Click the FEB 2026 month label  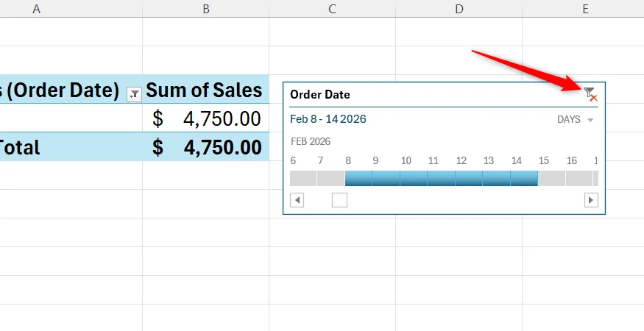tap(311, 142)
